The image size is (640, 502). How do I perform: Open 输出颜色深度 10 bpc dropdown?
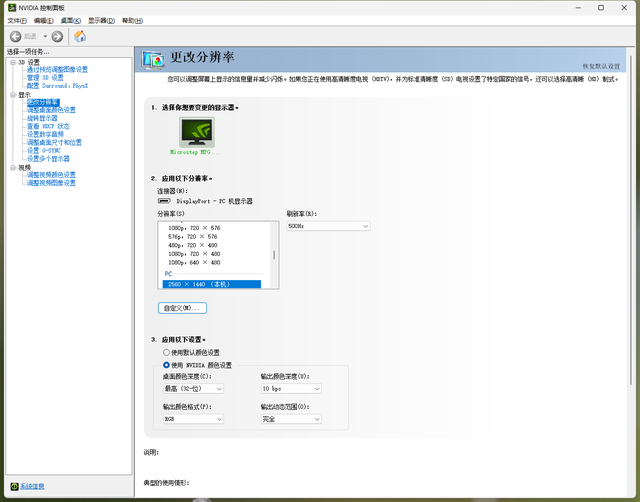pos(291,389)
